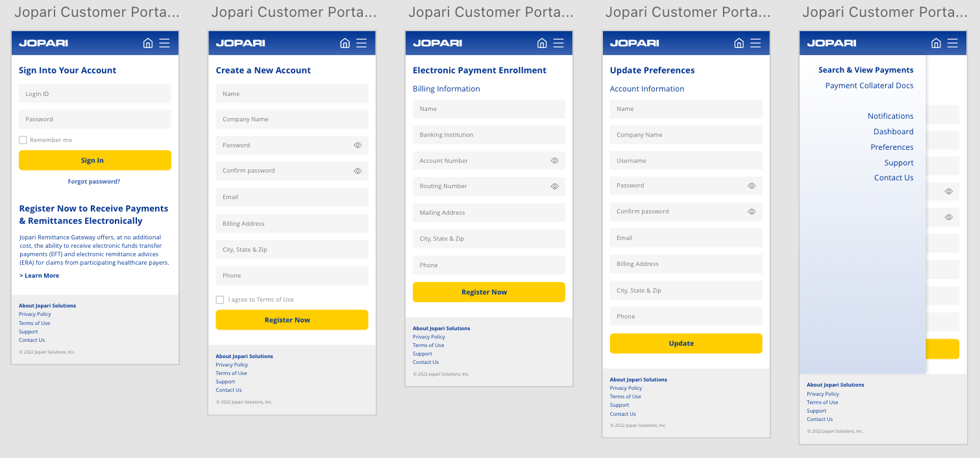Click the Forgot password? link
The height and width of the screenshot is (458, 980).
(94, 182)
